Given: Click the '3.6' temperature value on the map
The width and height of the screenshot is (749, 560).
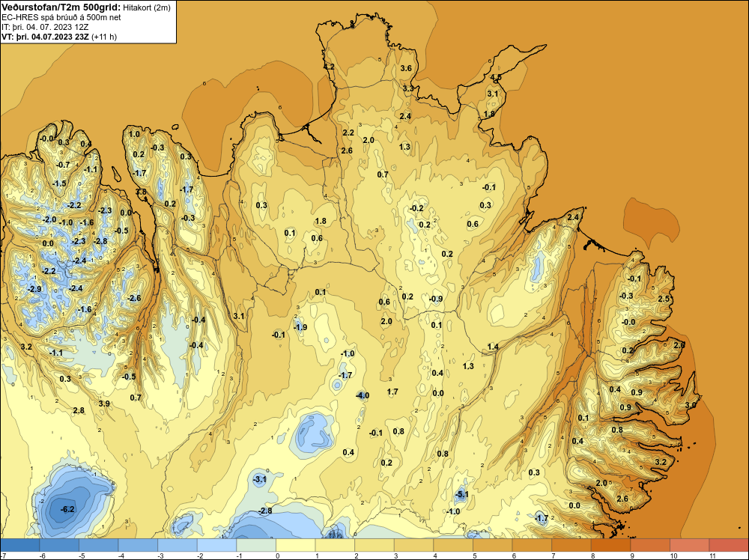Looking at the screenshot, I should tap(406, 68).
